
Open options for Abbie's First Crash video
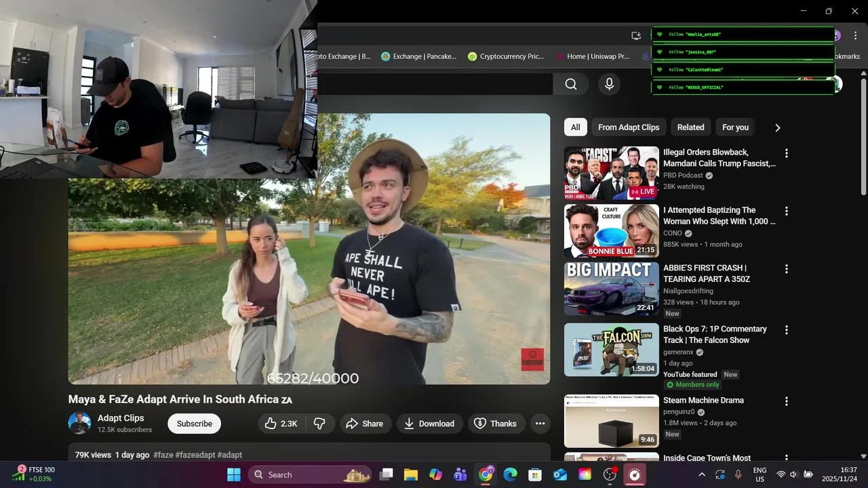787,269
